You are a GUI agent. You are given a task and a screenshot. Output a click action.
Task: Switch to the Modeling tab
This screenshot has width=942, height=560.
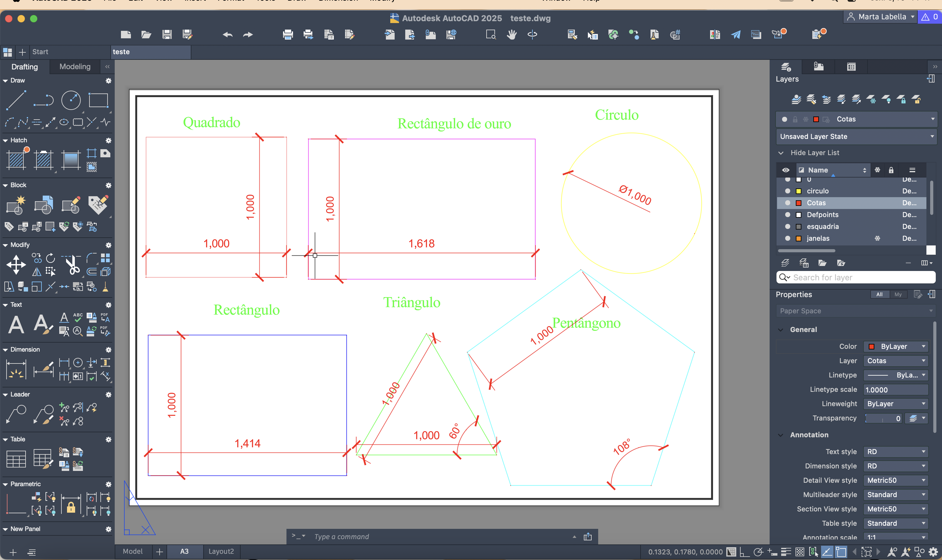click(75, 67)
